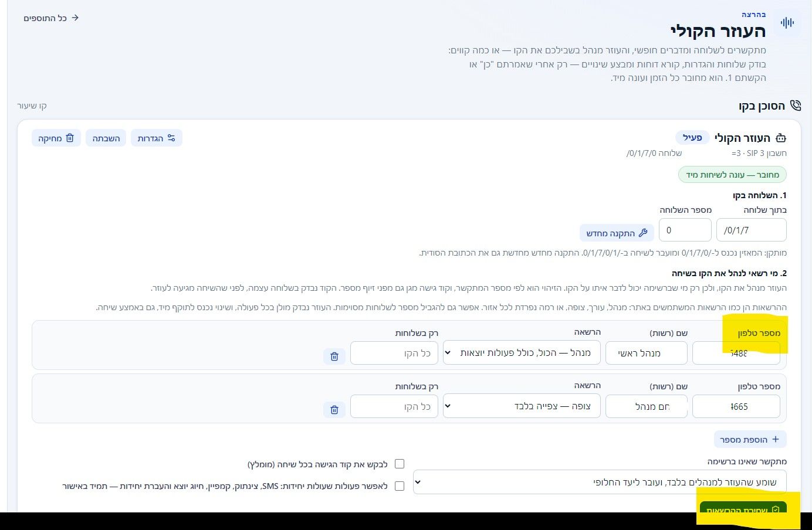Image resolution: width=812 pixels, height=530 pixels.
Task: Click the voice waveform icon beside העוזר הקולי title
Action: pos(787,23)
